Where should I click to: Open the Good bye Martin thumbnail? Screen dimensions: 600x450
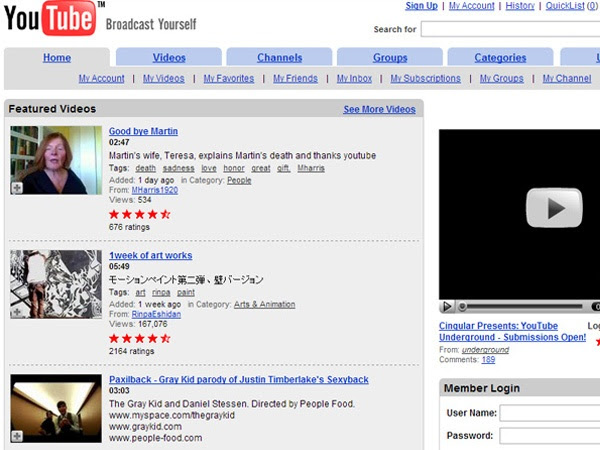pyautogui.click(x=56, y=160)
